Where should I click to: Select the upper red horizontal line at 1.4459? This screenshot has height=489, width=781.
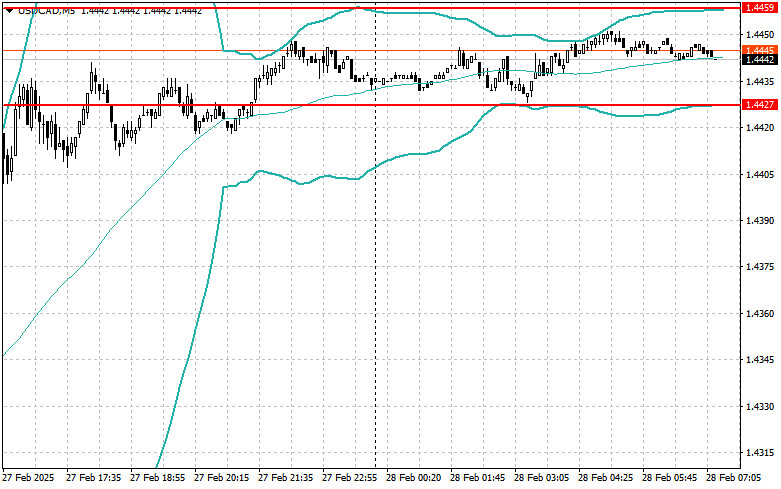click(371, 8)
